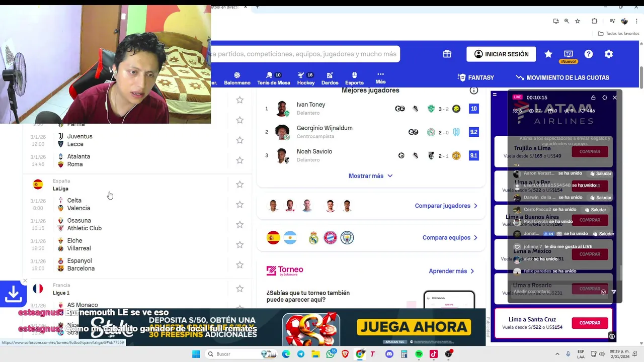Open Ivan Toney player row
This screenshot has height=362, width=644.
click(x=371, y=109)
